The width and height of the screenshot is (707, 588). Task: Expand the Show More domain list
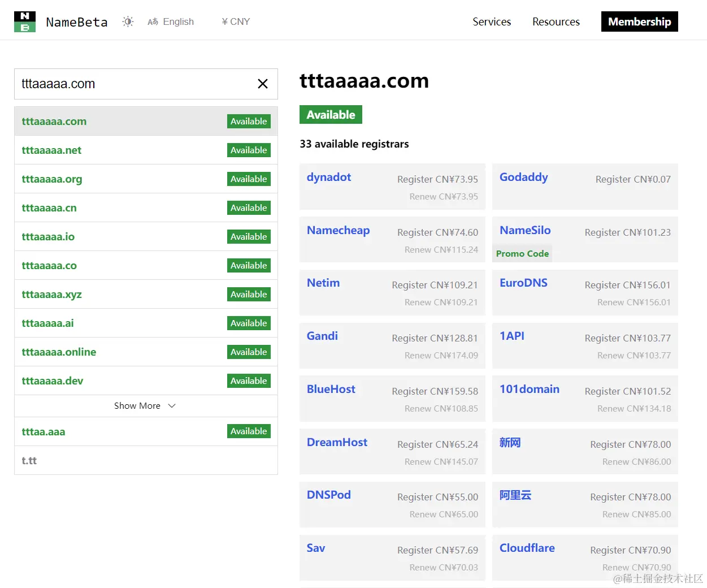146,406
